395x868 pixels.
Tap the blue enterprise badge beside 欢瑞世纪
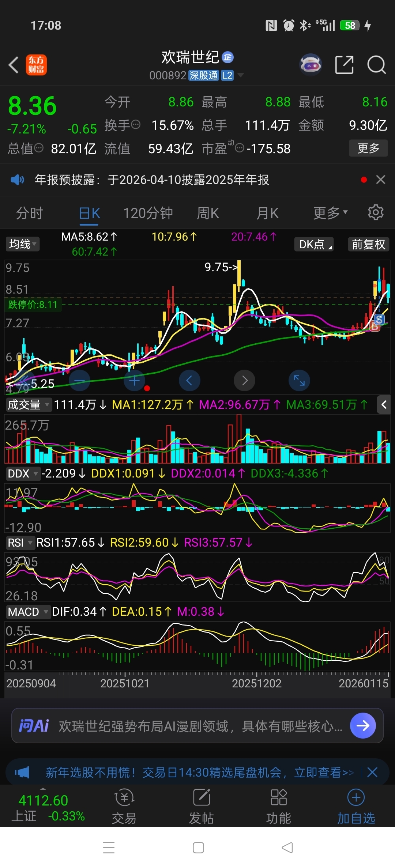[228, 57]
